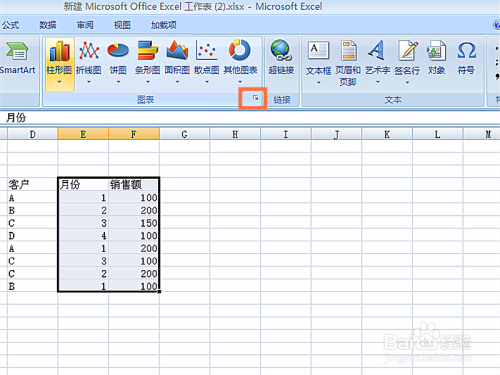Insert an object (对象)

tap(436, 57)
